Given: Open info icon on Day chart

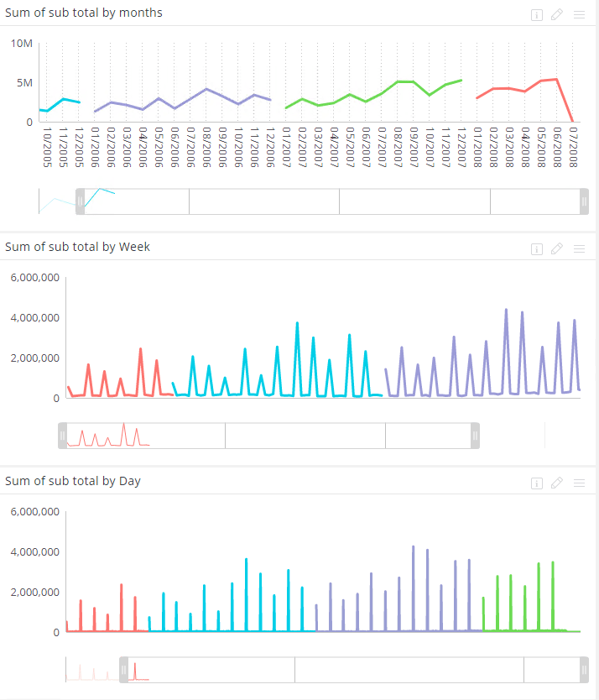Looking at the screenshot, I should (x=537, y=483).
